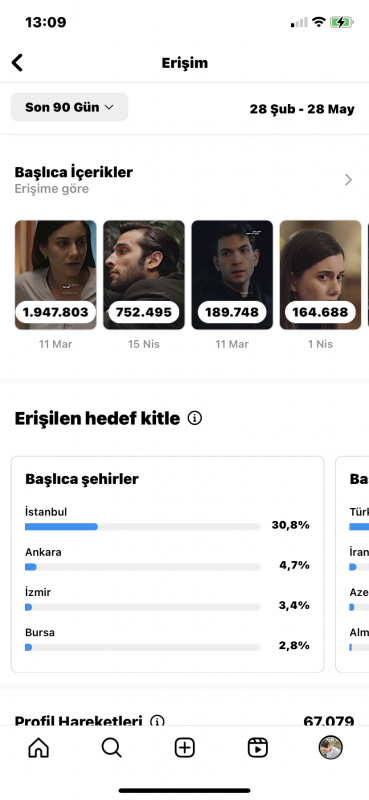Viewport: 369px width, 800px height.
Task: Open the Başlıca İçerikler heading
Action: pos(73,172)
